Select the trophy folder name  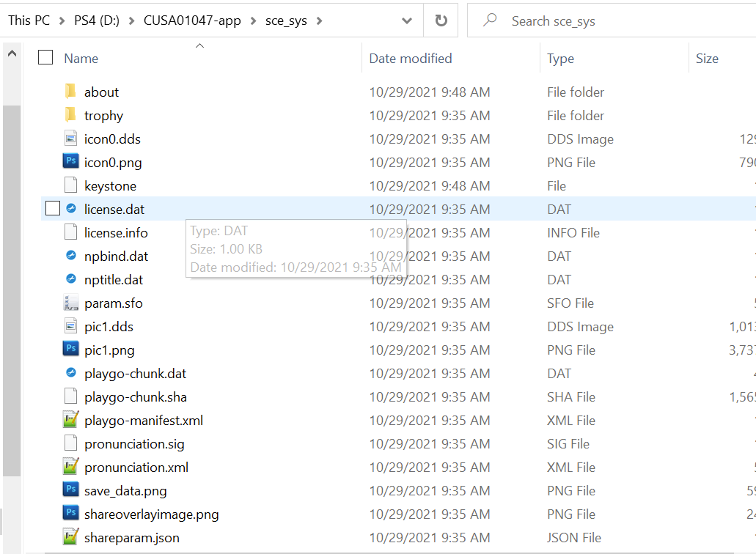point(103,116)
